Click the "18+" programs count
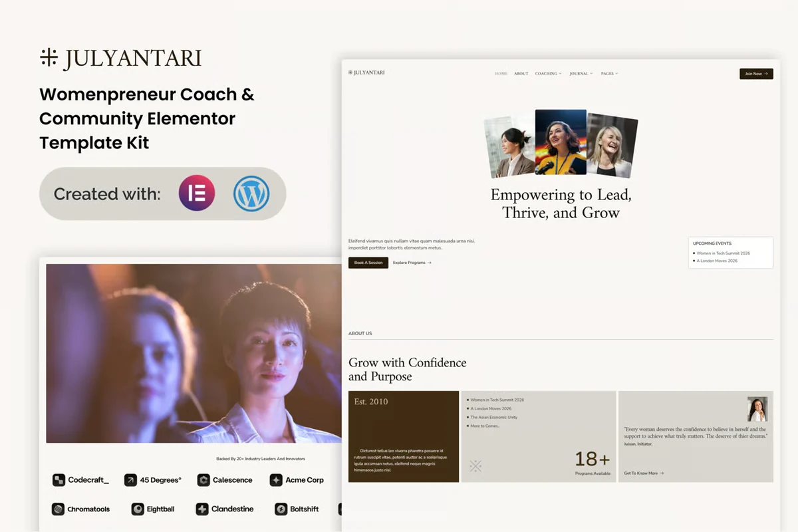The image size is (798, 532). tap(593, 460)
